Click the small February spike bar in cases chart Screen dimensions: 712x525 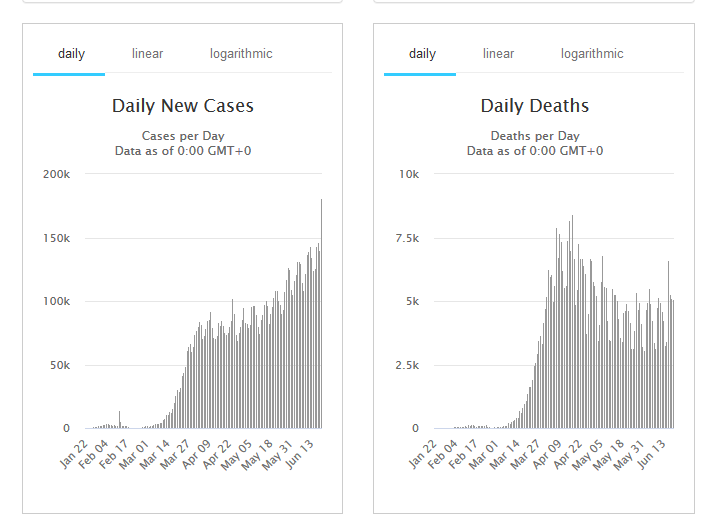tap(120, 420)
